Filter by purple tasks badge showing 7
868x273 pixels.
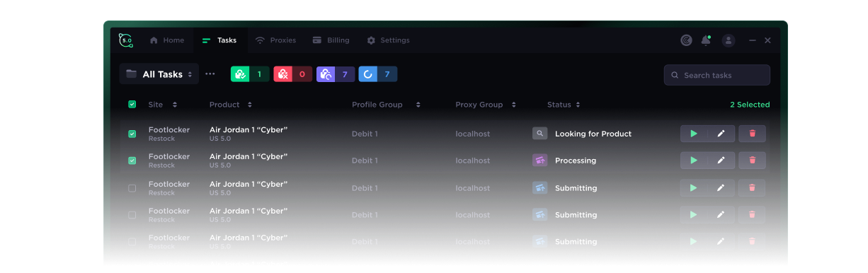click(336, 74)
